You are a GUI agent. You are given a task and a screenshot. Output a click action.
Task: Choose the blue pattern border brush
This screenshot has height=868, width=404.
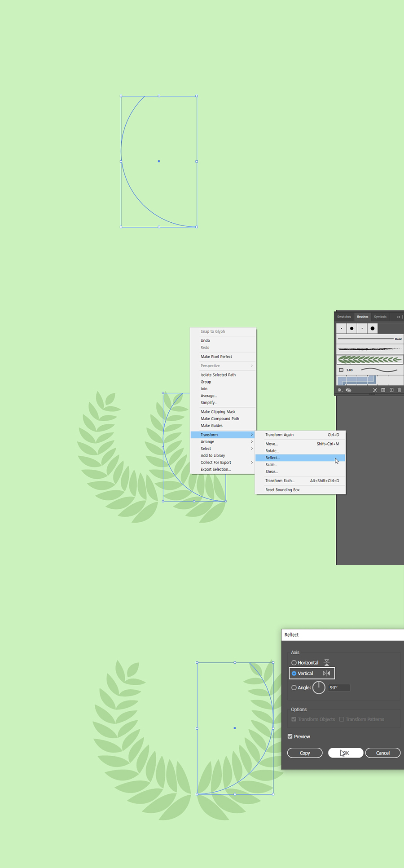pos(370,380)
